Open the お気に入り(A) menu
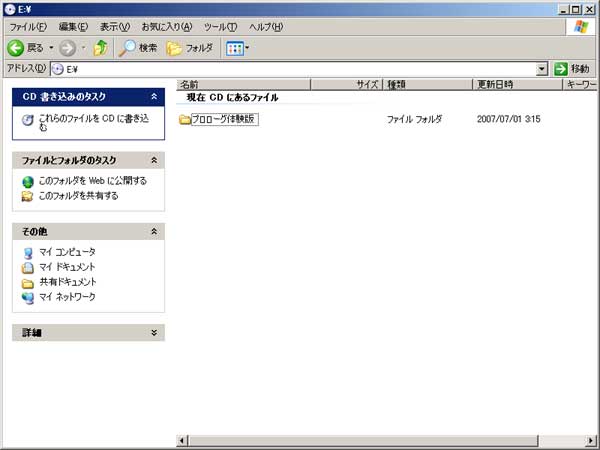The width and height of the screenshot is (600, 450). click(x=167, y=27)
